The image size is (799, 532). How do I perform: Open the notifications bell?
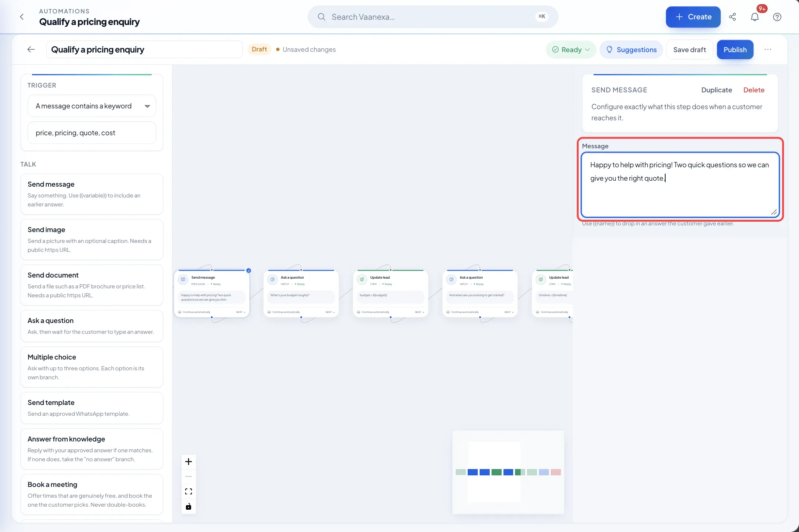tap(755, 17)
